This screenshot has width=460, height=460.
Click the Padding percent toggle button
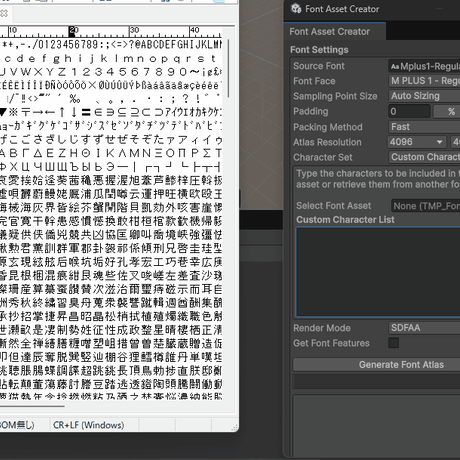point(447,111)
